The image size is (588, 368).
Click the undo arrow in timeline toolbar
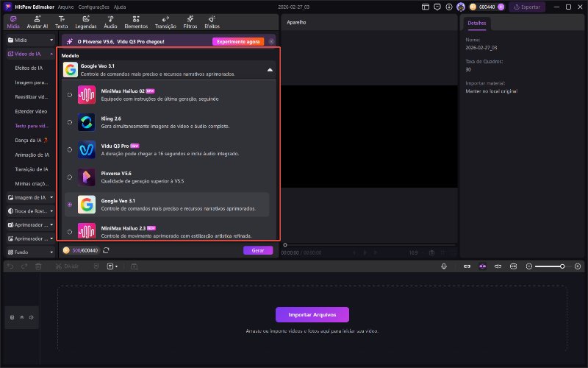point(10,266)
